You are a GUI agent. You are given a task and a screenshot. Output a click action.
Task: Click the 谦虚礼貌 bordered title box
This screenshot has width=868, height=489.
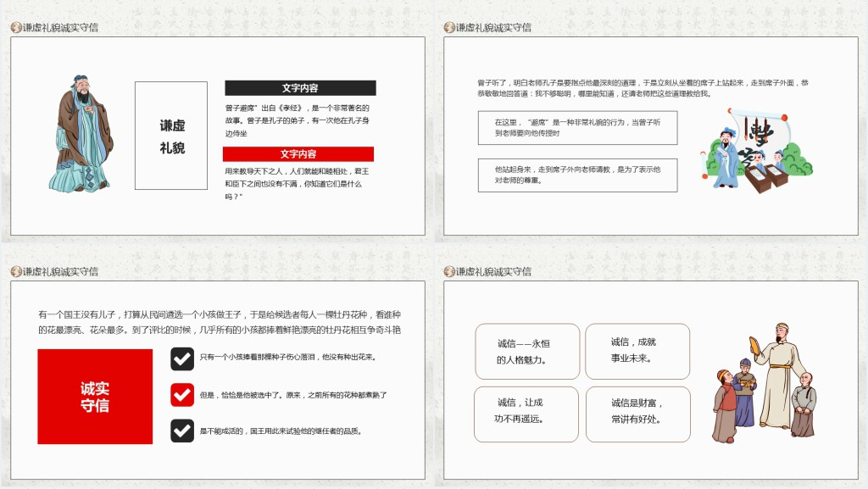point(171,136)
